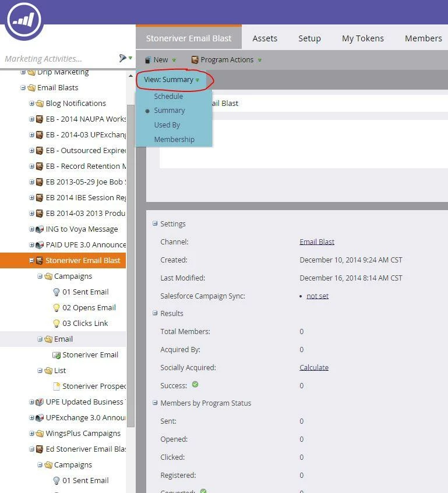Click the yellow lightbulb icon for 02 Opens Email
The height and width of the screenshot is (493, 448).
57,308
